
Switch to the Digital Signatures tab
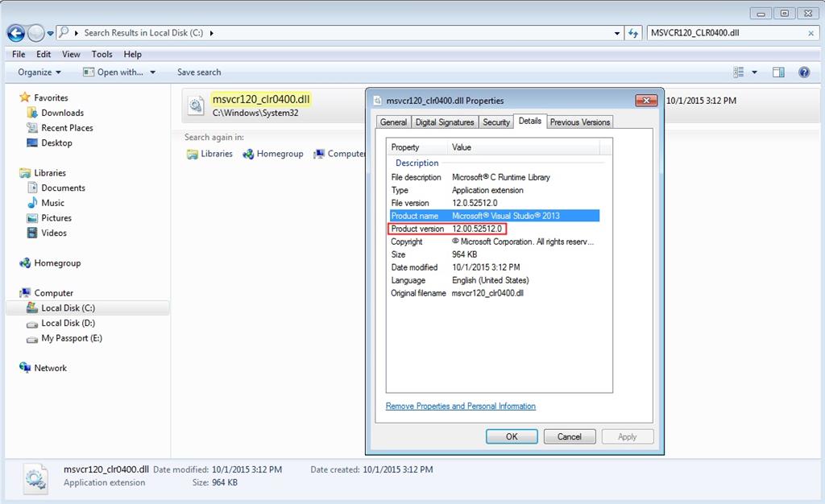[445, 122]
